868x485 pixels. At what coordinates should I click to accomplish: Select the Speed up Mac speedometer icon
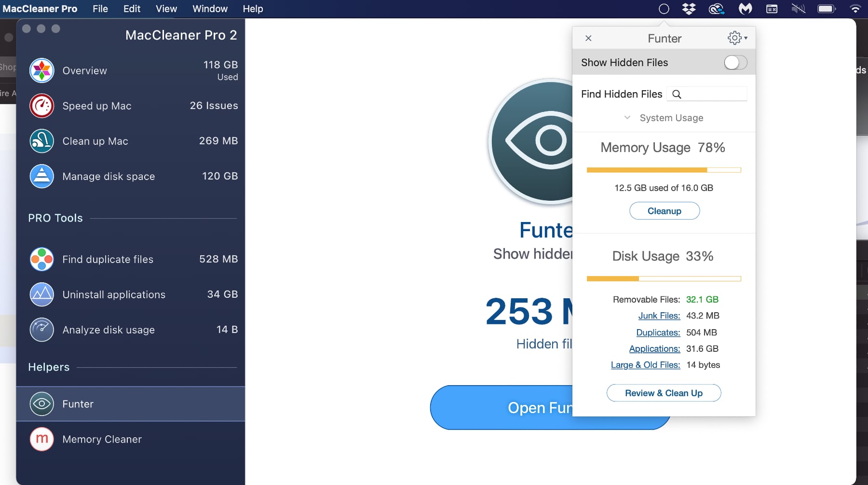[x=42, y=106]
